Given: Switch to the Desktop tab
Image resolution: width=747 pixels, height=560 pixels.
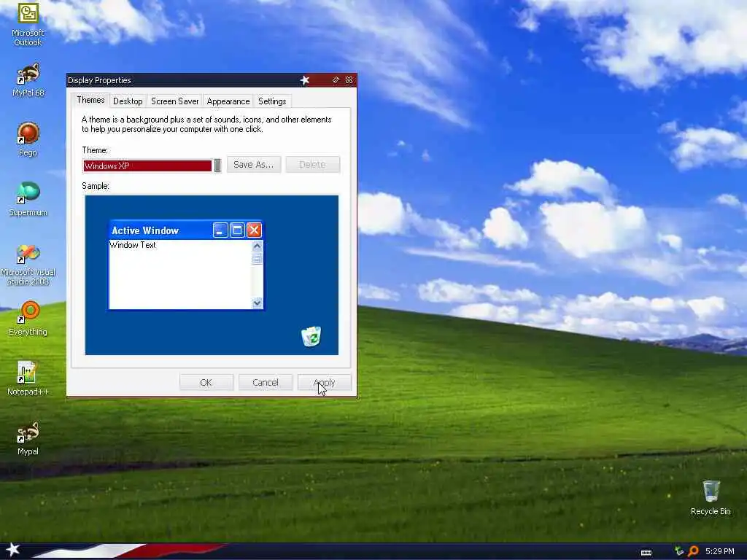Looking at the screenshot, I should (128, 101).
